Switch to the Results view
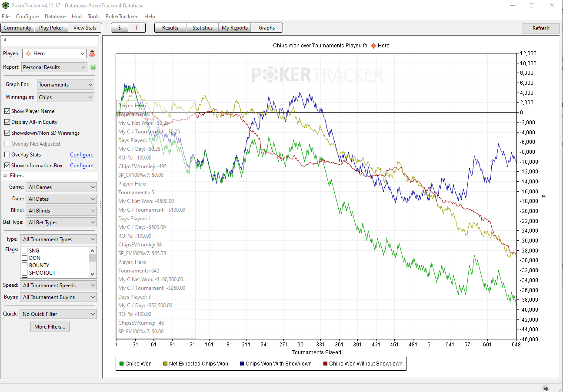Image resolution: width=563 pixels, height=392 pixels. pyautogui.click(x=170, y=28)
